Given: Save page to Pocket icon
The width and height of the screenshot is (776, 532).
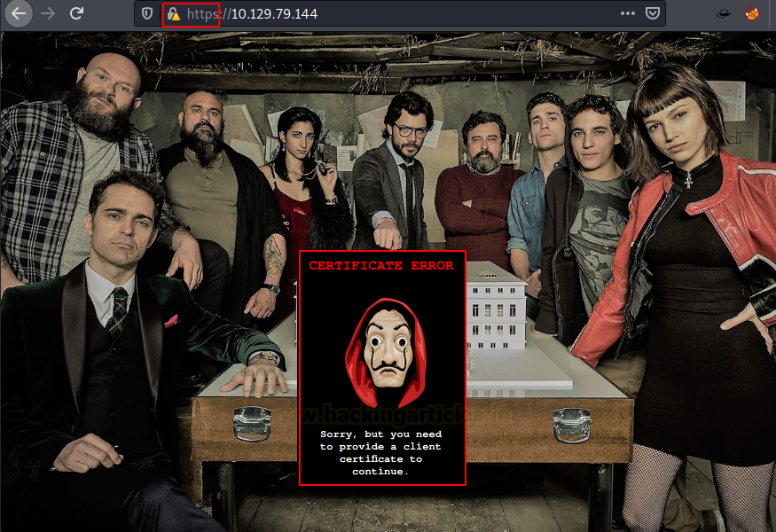Looking at the screenshot, I should (653, 13).
